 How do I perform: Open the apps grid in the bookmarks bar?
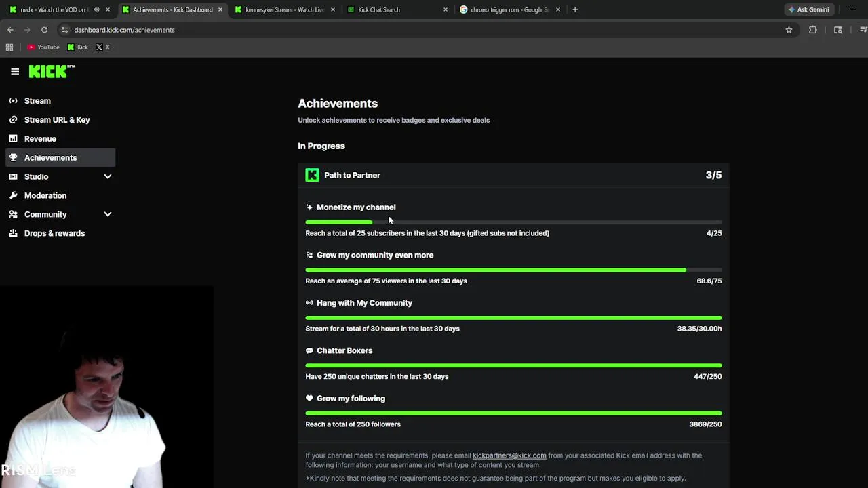(x=9, y=47)
